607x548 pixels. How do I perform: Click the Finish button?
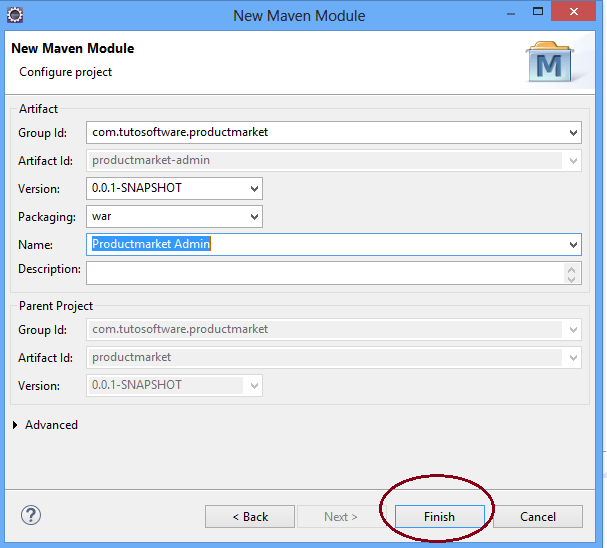click(x=440, y=516)
